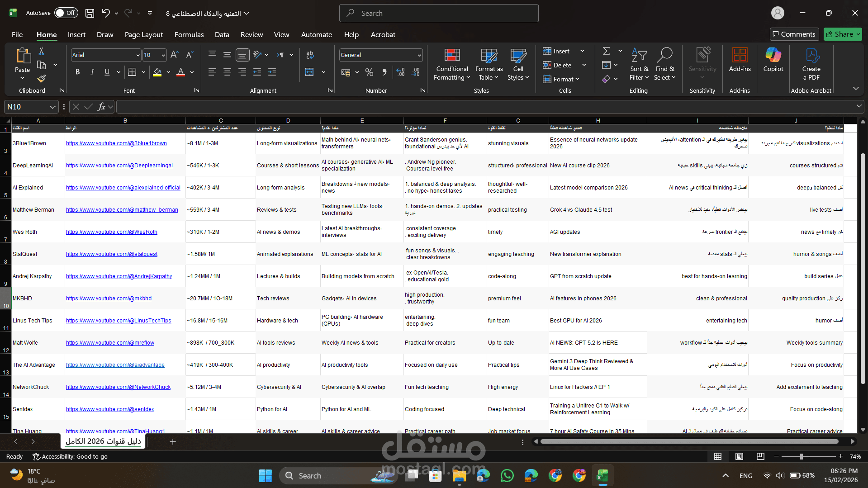This screenshot has width=868, height=488.
Task: Open the Data tab
Action: click(x=222, y=34)
